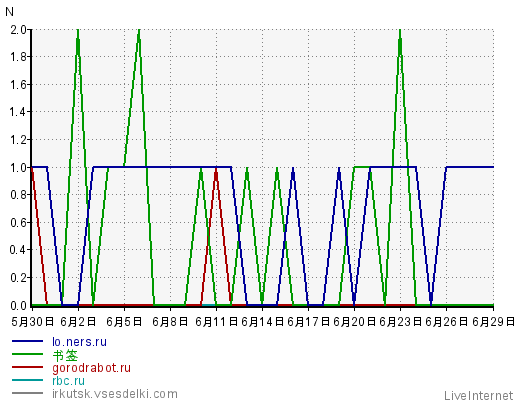The image size is (520, 405).
Task: Click the 6月2日 x-axis date label
Action: coord(78,322)
